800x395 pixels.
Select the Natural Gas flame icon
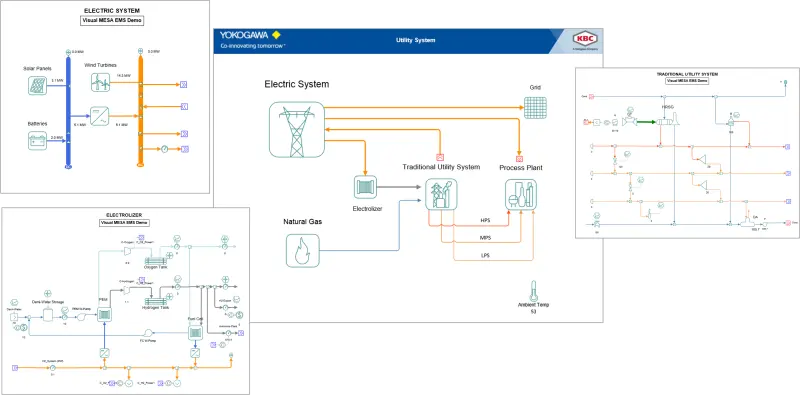[303, 251]
